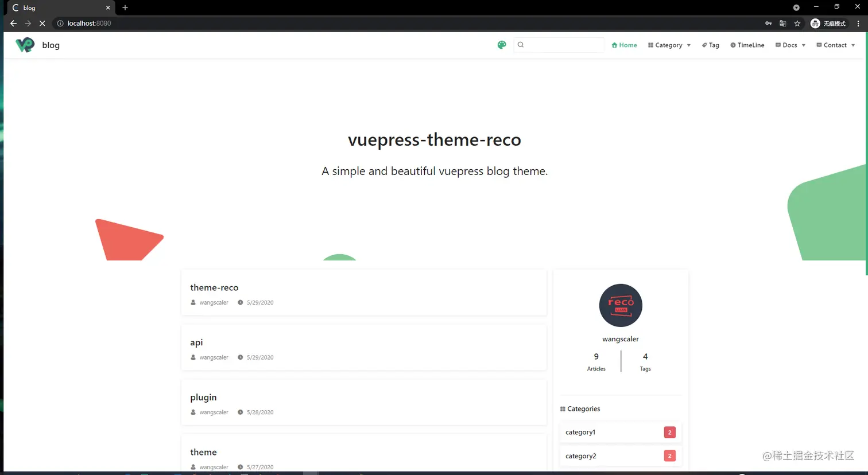Click the translate page icon

click(782, 24)
